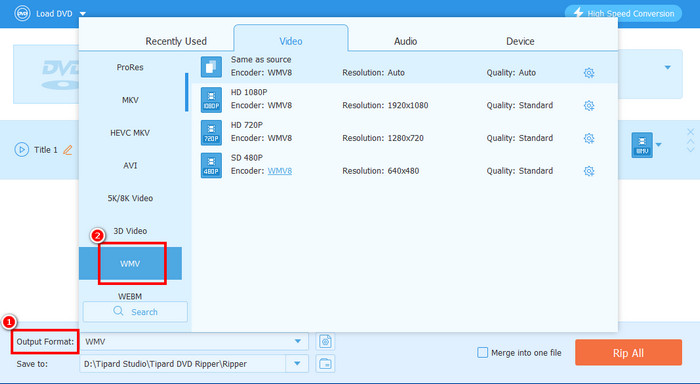Select HEVC MKV format category
700x384 pixels.
pyautogui.click(x=130, y=133)
